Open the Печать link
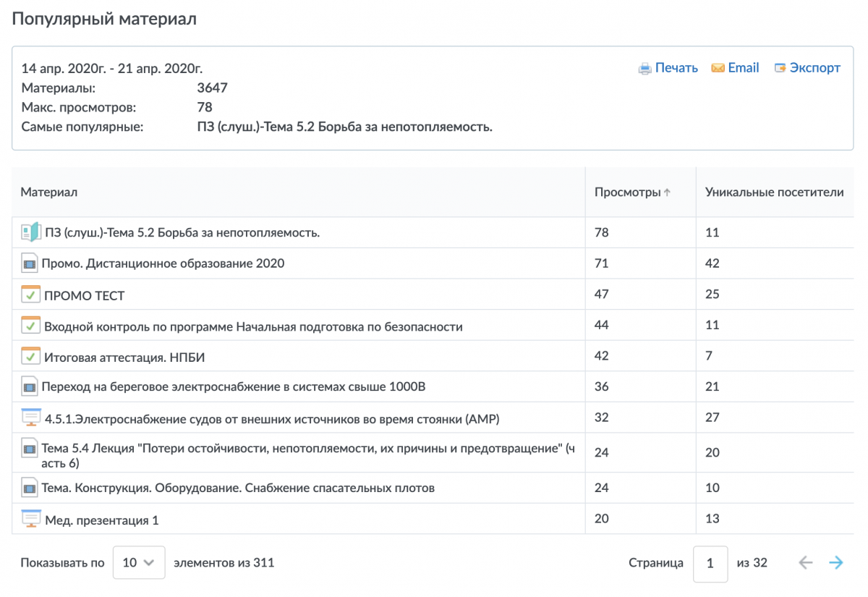This screenshot has height=597, width=868. pyautogui.click(x=676, y=68)
